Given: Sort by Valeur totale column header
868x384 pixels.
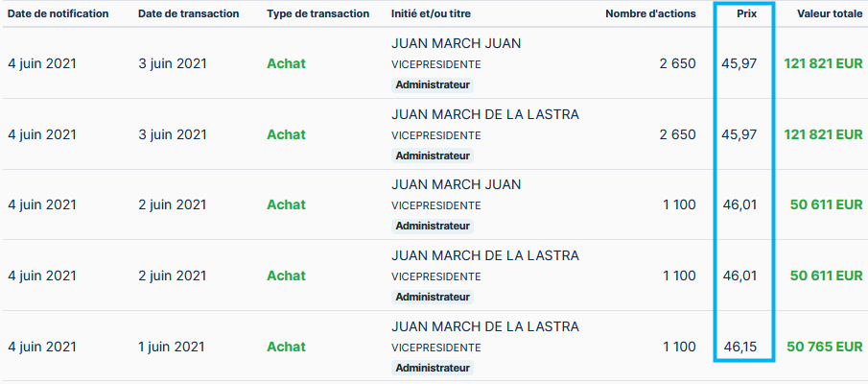Looking at the screenshot, I should [830, 13].
